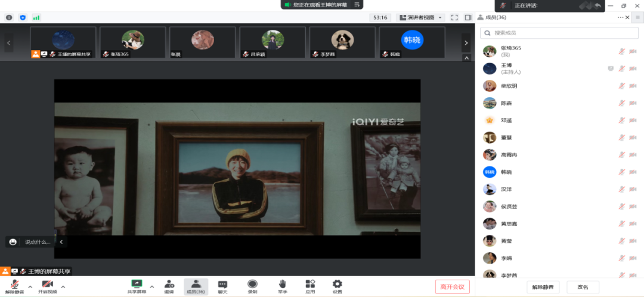644x297 pixels.
Task: Enter full screen mode icon
Action: point(454,18)
